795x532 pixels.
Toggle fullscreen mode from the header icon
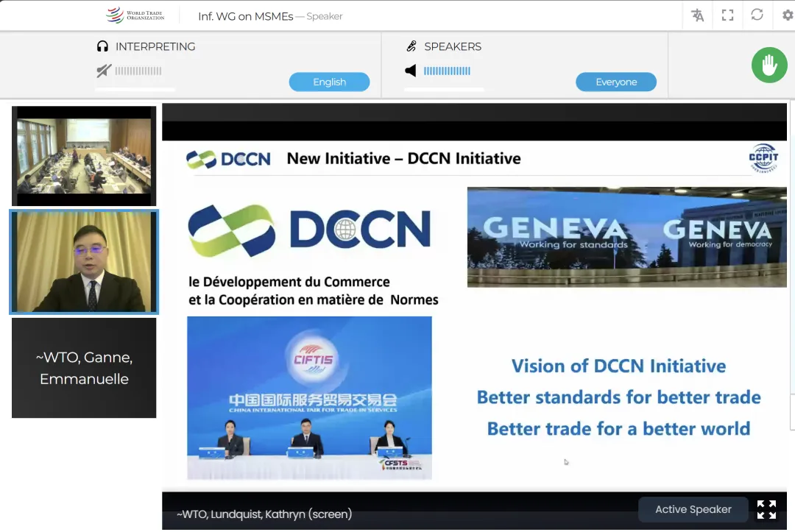click(x=727, y=15)
